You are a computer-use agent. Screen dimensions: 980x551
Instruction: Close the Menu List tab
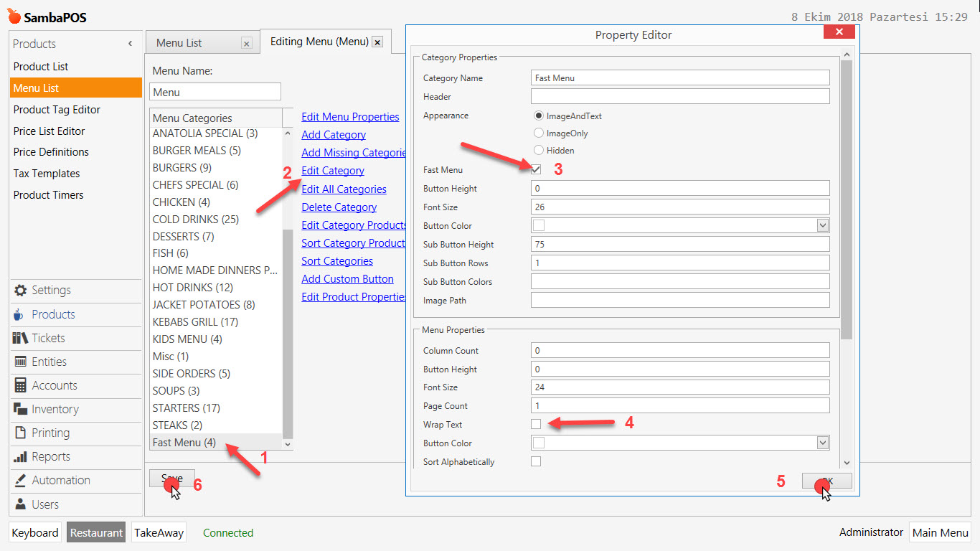pyautogui.click(x=246, y=44)
